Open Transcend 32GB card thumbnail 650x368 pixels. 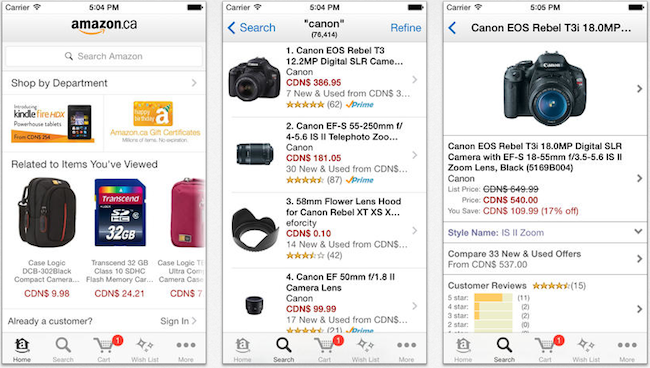[120, 213]
